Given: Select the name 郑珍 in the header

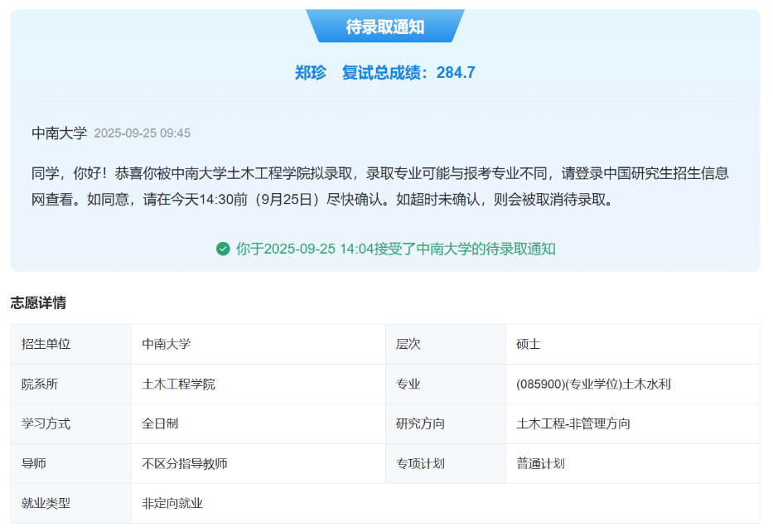Looking at the screenshot, I should click(x=311, y=72).
